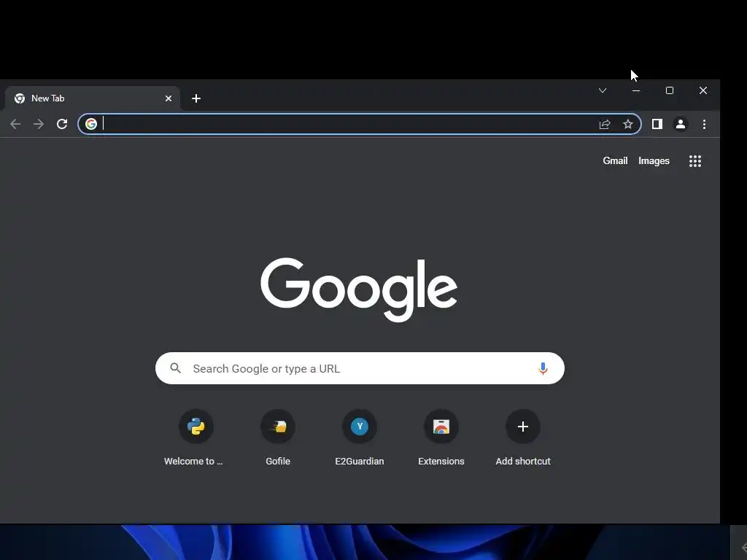Share this page via the share icon
This screenshot has width=747, height=560.
[x=605, y=124]
